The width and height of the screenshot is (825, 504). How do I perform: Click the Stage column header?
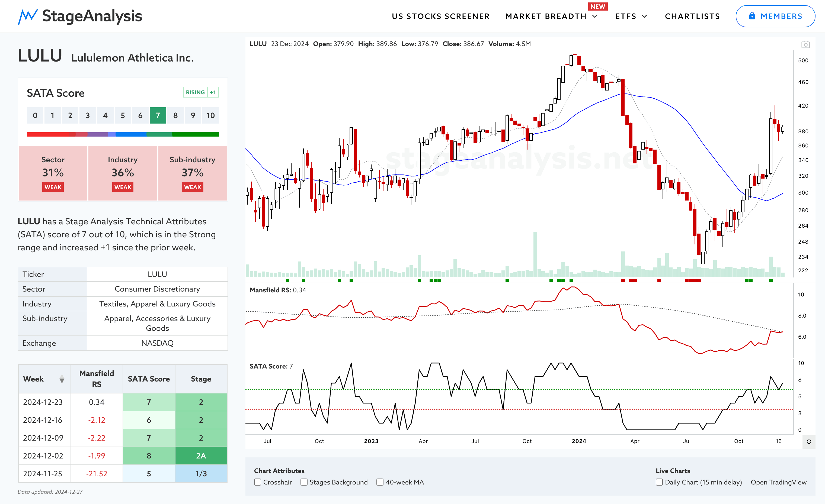(x=201, y=379)
